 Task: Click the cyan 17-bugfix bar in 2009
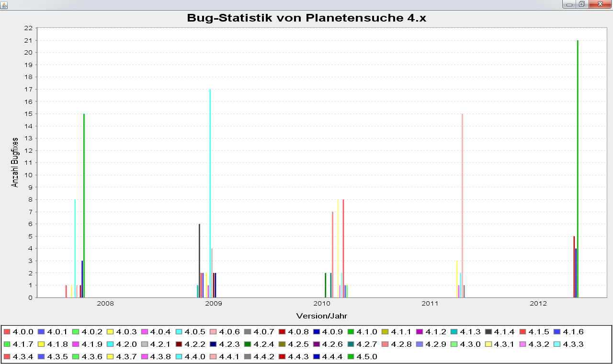210,193
